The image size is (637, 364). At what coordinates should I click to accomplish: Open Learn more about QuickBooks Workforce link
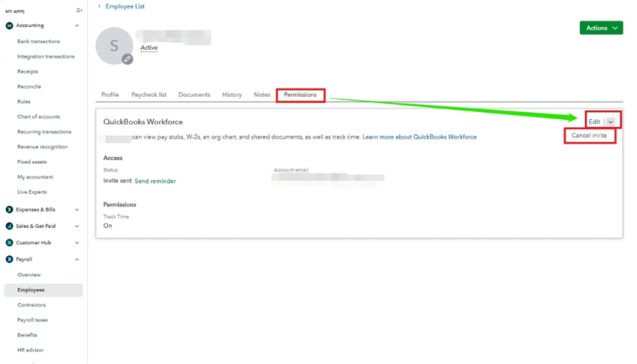click(x=419, y=137)
